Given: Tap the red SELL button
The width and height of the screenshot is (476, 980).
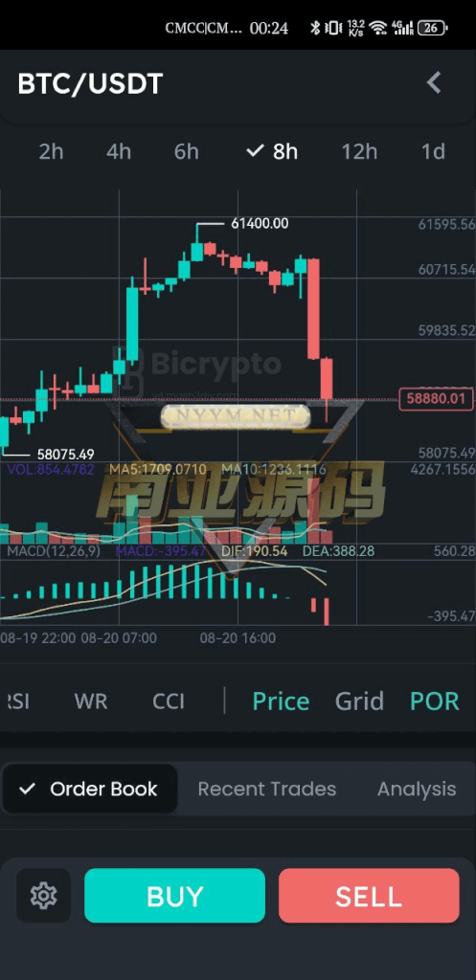Looking at the screenshot, I should point(369,896).
